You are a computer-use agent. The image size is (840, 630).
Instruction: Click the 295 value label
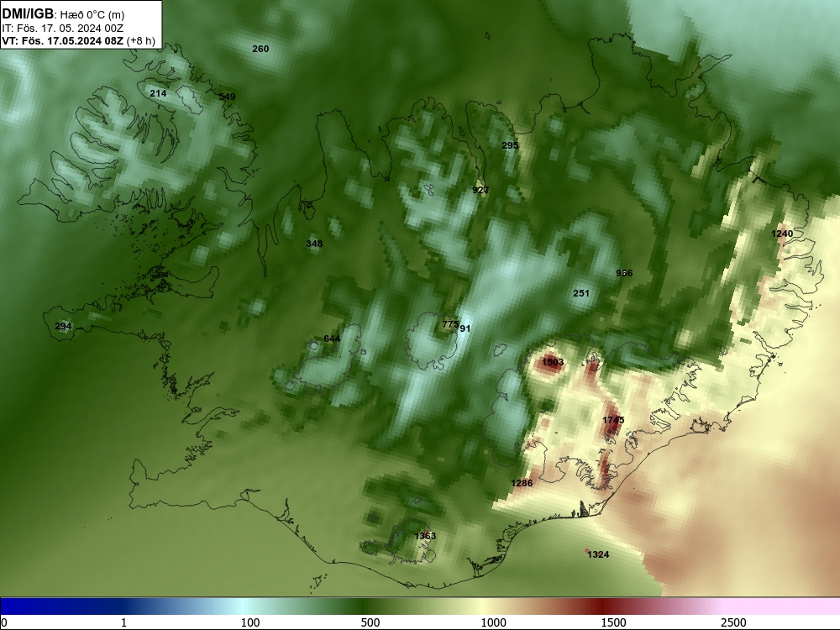coord(510,145)
